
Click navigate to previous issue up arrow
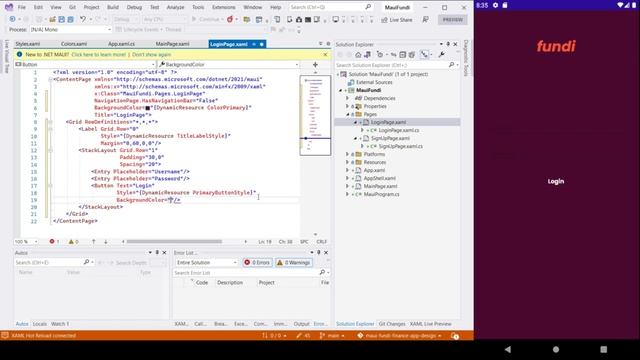point(93,242)
